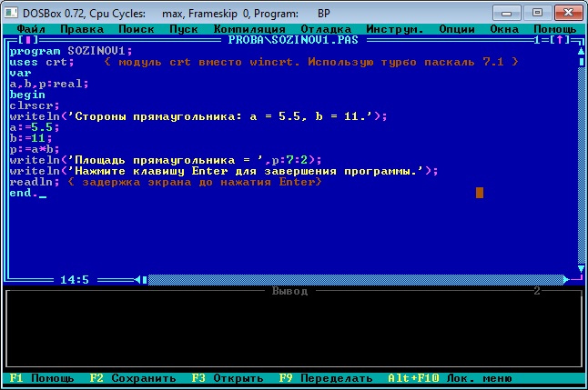The width and height of the screenshot is (588, 390).
Task: Click the cursor position indicator 14:5
Action: pyautogui.click(x=75, y=279)
